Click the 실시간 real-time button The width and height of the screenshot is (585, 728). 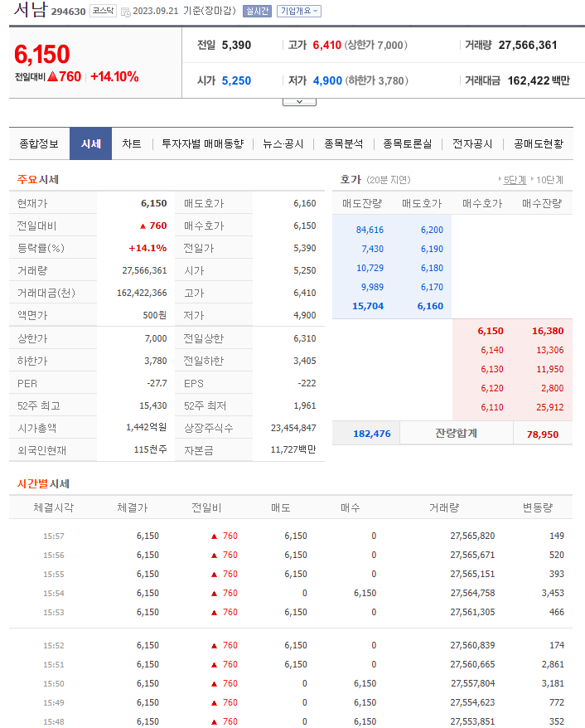257,11
